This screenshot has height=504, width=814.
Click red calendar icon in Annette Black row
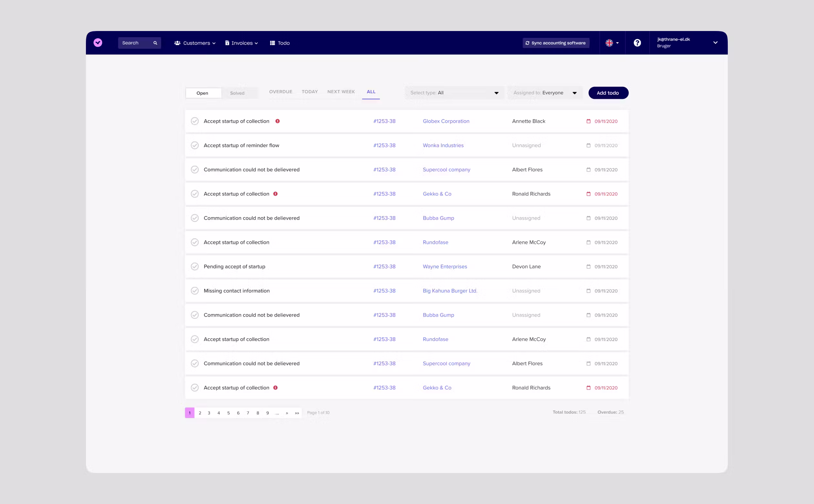click(x=589, y=121)
